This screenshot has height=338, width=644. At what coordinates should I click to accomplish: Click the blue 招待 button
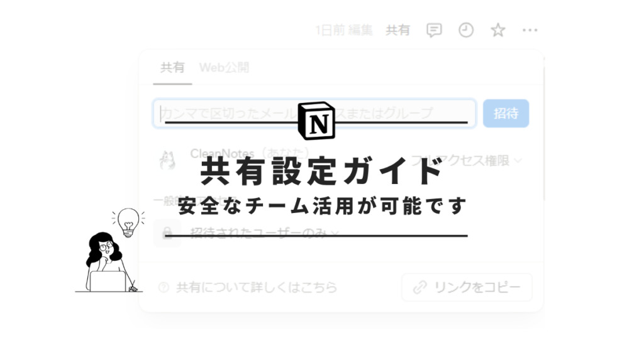(506, 113)
